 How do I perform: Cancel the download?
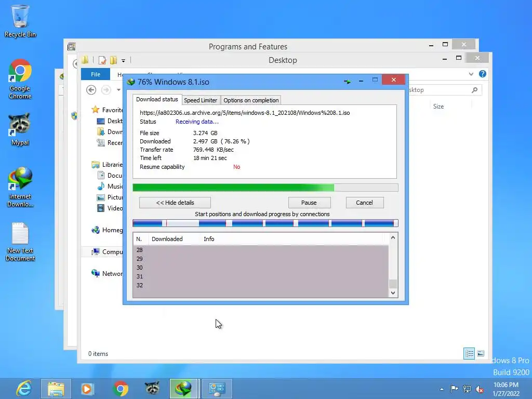point(364,203)
